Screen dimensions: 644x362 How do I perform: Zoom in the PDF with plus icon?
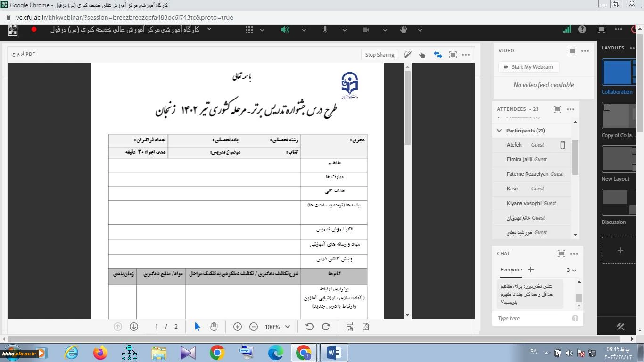pos(238,327)
